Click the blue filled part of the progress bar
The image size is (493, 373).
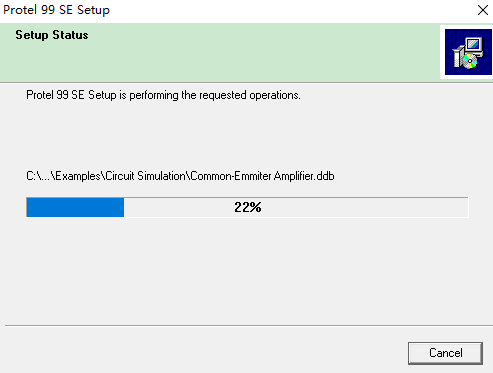click(75, 207)
